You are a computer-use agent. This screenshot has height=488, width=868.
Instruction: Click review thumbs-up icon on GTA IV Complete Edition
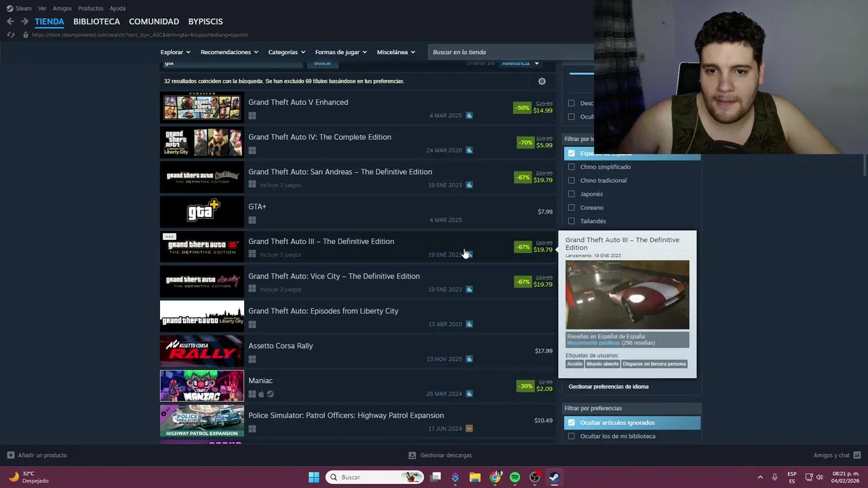tap(469, 150)
